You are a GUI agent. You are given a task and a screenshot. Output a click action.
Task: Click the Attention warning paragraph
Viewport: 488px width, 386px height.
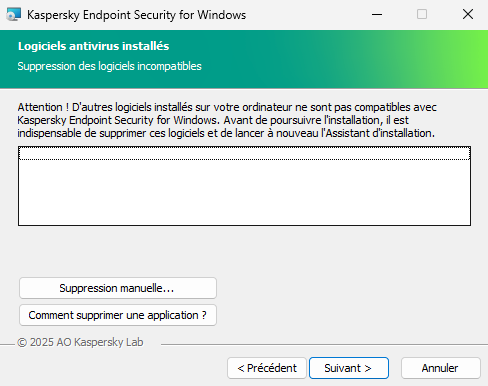click(227, 120)
